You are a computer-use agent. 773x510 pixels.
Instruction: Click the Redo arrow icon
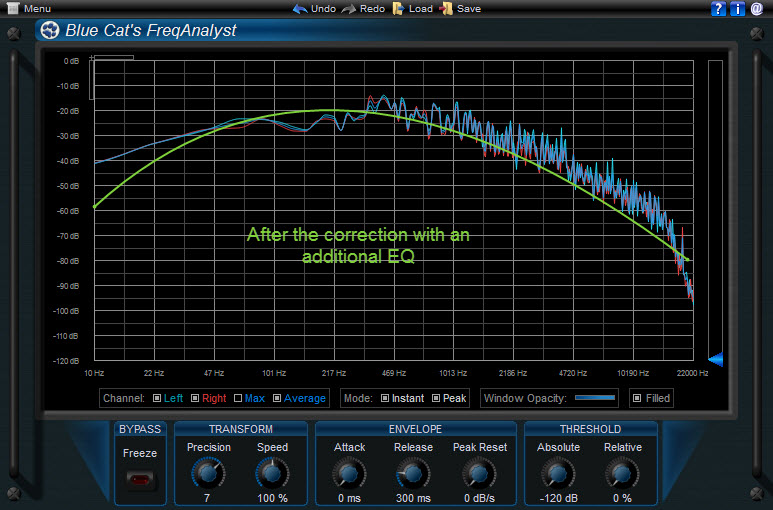coord(349,9)
